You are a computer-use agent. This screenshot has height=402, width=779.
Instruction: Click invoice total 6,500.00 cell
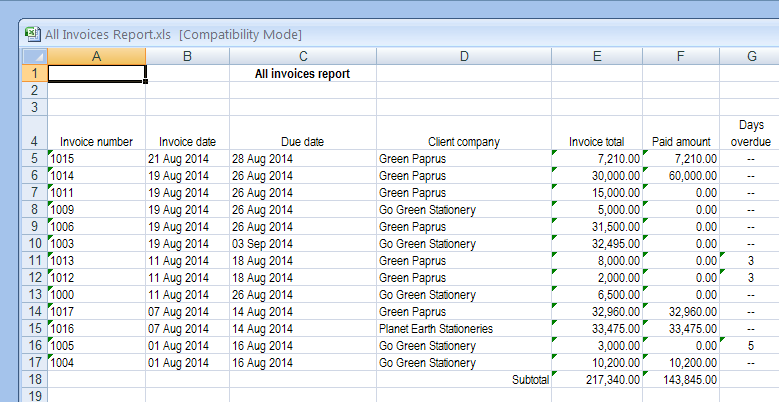[x=597, y=295]
